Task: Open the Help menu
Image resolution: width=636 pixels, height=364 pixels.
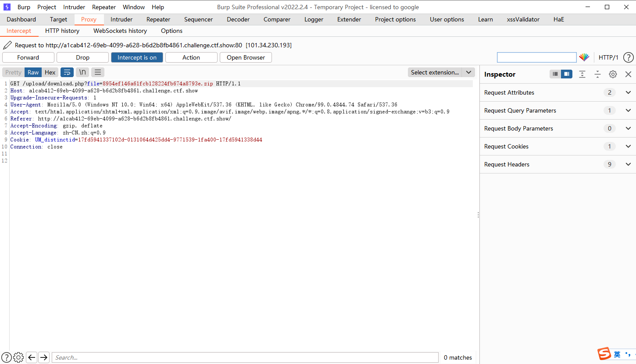Action: coord(158,7)
